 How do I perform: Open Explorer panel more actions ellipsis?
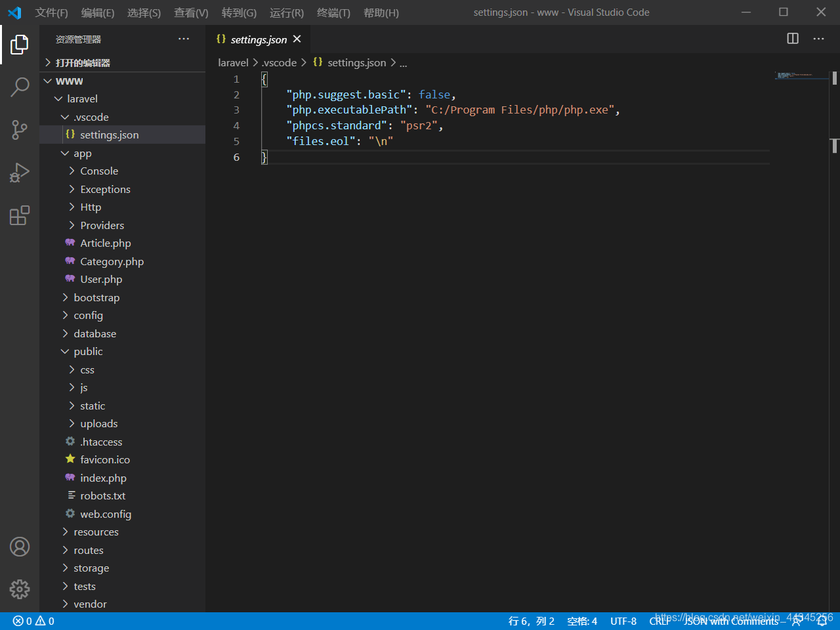click(184, 39)
